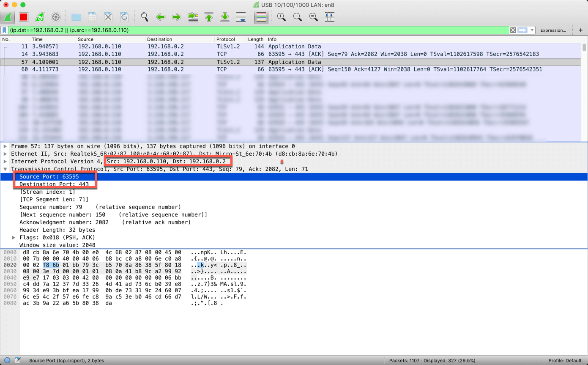Sort packets by Time column header

37,39
